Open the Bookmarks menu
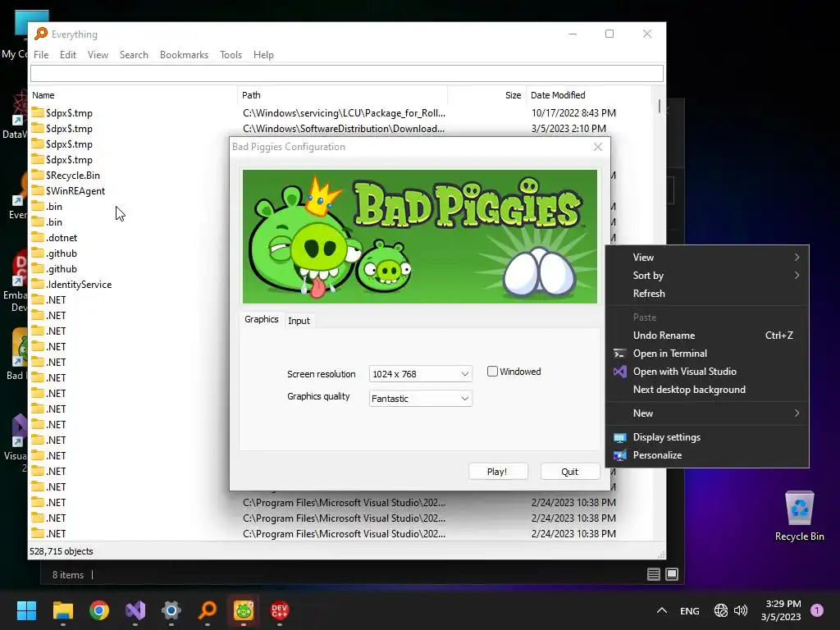 [x=184, y=55]
